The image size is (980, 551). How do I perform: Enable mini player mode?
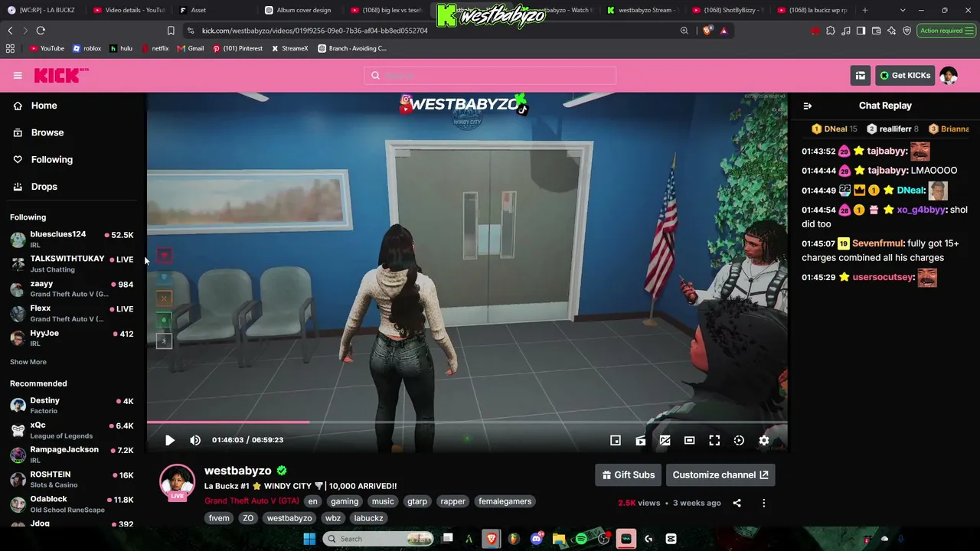(x=616, y=440)
